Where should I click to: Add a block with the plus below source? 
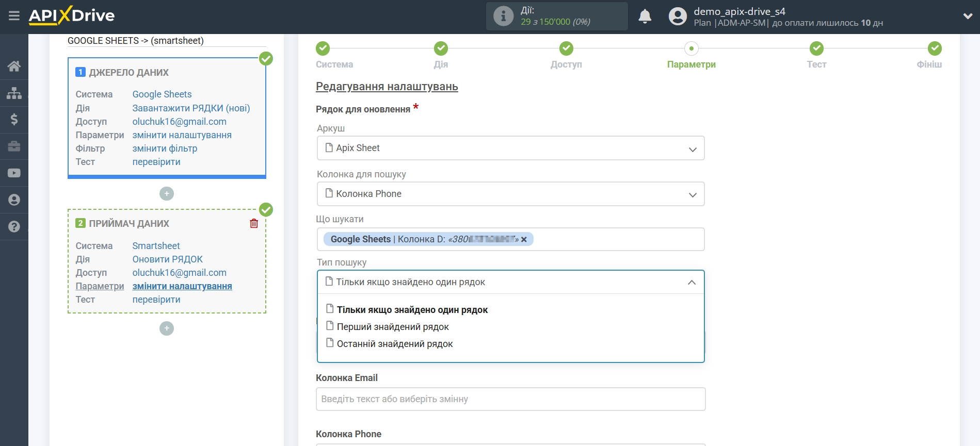pyautogui.click(x=167, y=194)
